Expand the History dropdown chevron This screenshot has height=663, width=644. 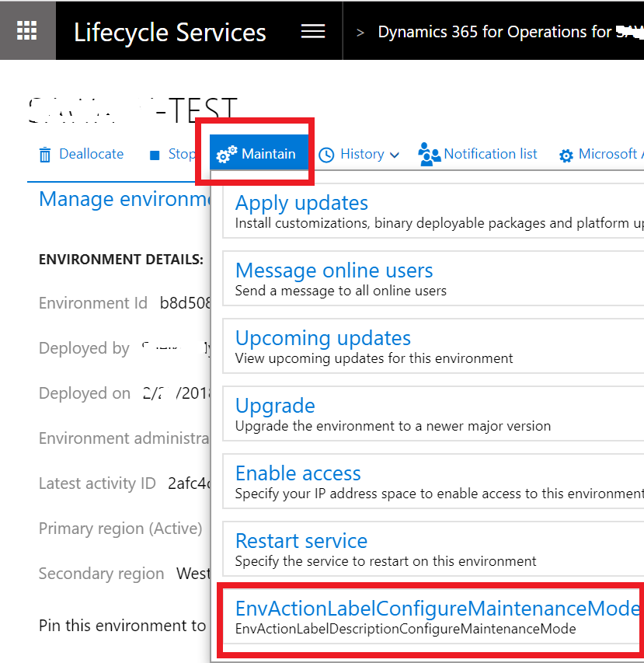point(393,155)
